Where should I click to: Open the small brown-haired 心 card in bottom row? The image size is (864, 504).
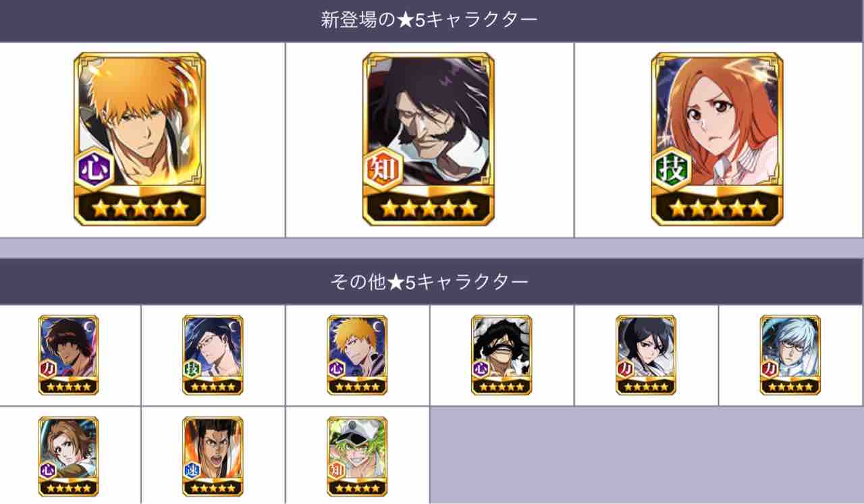point(69,456)
